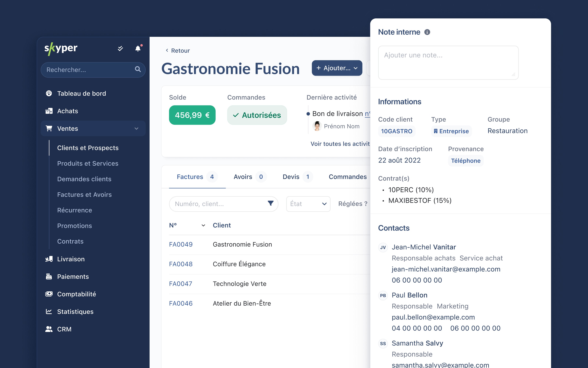This screenshot has width=588, height=368.
Task: Click the Prénom Nom avatar
Action: 317,126
